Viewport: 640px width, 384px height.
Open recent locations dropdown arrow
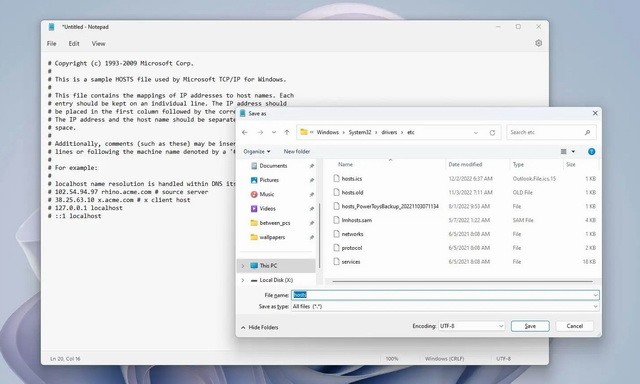click(x=273, y=133)
